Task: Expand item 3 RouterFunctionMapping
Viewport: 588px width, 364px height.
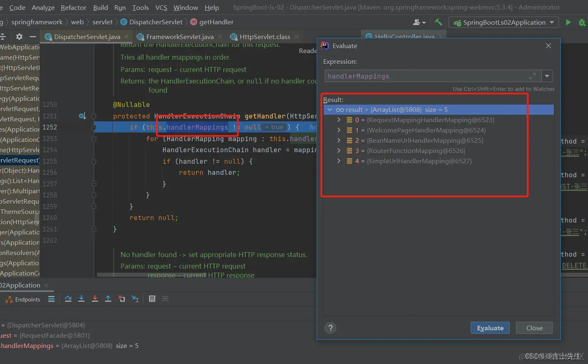Action: pyautogui.click(x=339, y=151)
